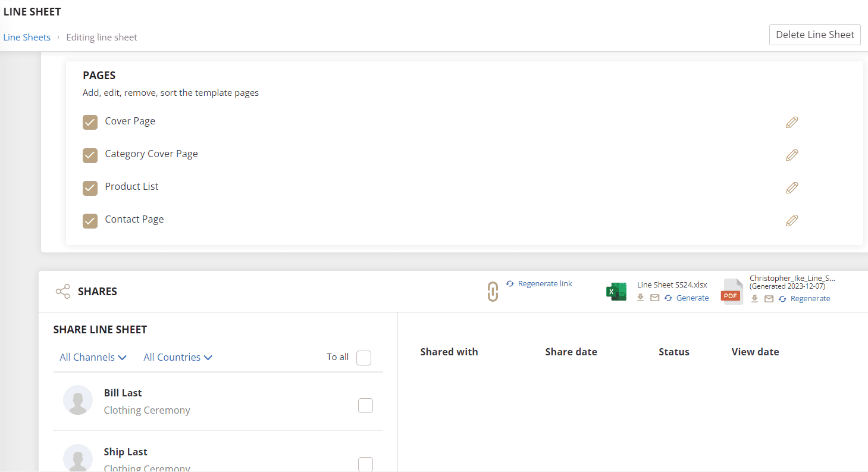868x472 pixels.
Task: Click the Ship Last contact name
Action: click(x=125, y=452)
